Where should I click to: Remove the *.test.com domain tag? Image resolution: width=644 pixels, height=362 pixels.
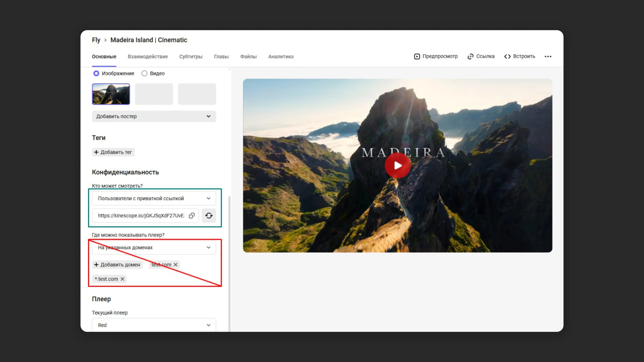click(122, 279)
